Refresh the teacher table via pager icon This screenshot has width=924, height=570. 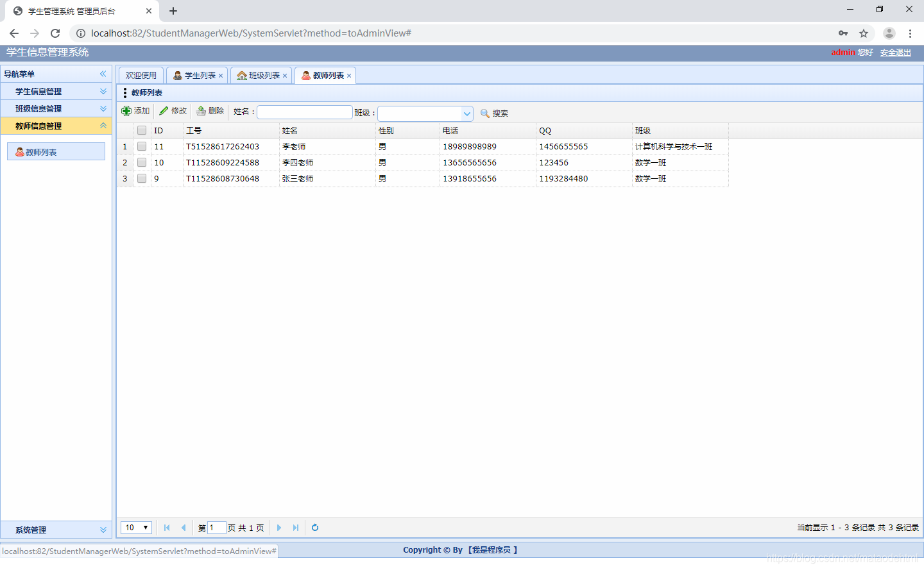pyautogui.click(x=315, y=528)
